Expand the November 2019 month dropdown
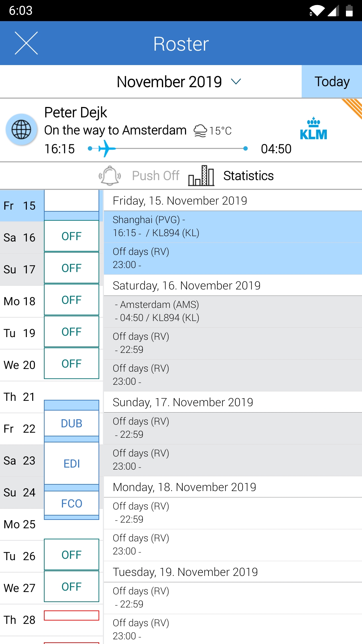This screenshot has width=362, height=644. (x=236, y=82)
